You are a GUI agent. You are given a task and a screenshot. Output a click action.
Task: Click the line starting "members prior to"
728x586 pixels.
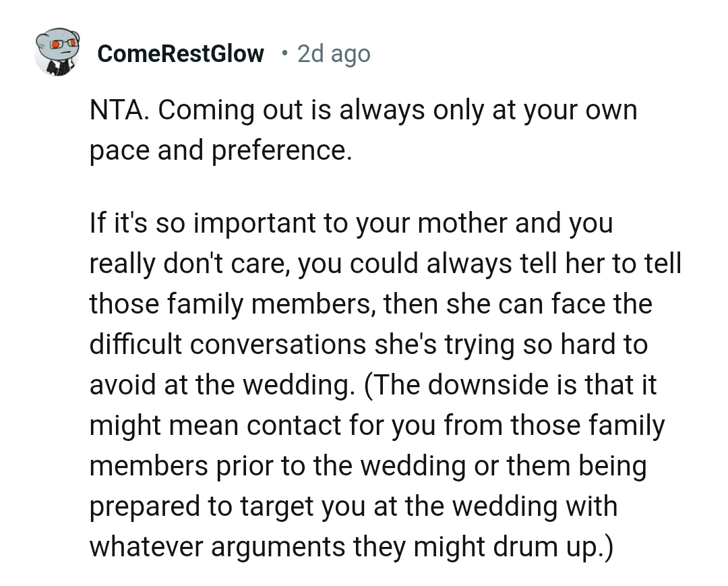[367, 466]
